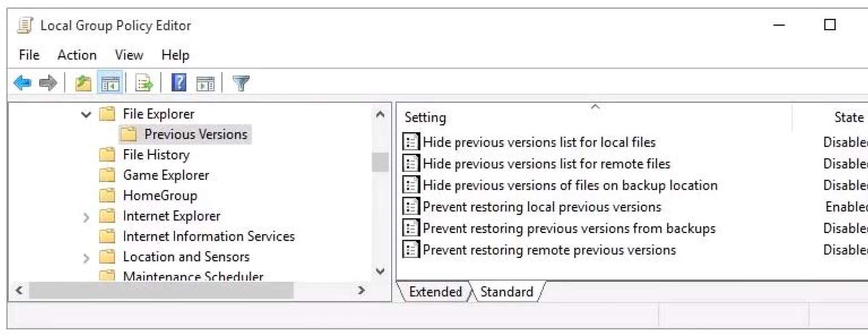868x335 pixels.
Task: Click the blue Back arrow toolbar icon
Action: click(x=22, y=83)
